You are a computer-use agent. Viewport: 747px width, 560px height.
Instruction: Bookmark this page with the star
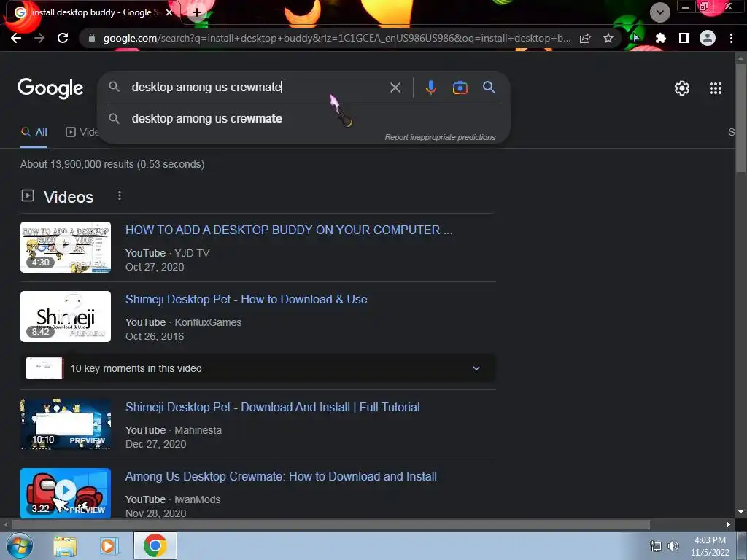pyautogui.click(x=608, y=38)
